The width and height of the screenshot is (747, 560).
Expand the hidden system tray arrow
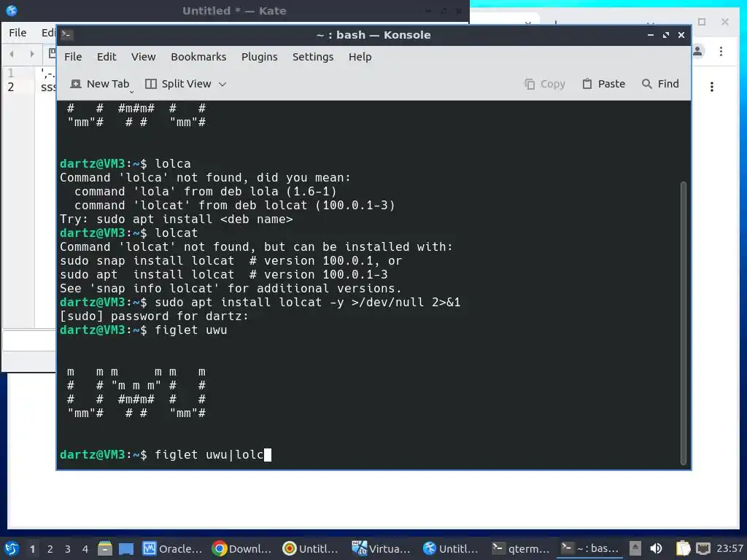635,548
